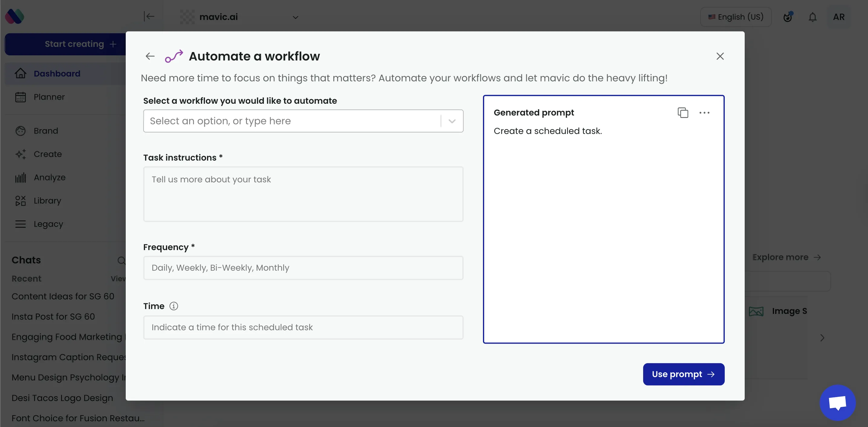Focus the Frequency input field
This screenshot has width=868, height=427.
[303, 268]
